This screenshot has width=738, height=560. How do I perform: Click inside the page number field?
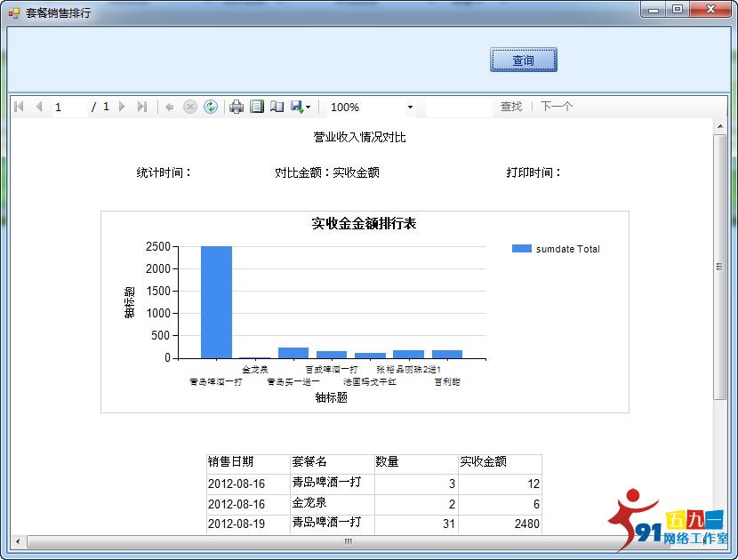(60, 107)
